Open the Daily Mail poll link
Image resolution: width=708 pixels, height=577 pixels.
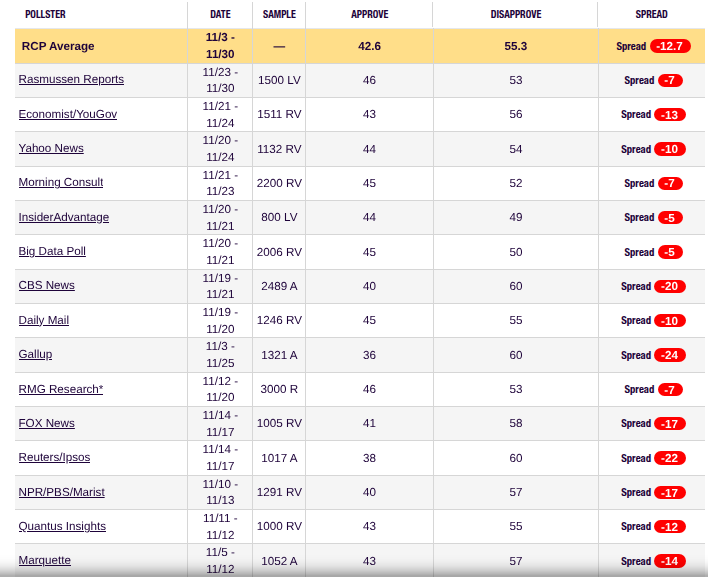click(x=44, y=320)
